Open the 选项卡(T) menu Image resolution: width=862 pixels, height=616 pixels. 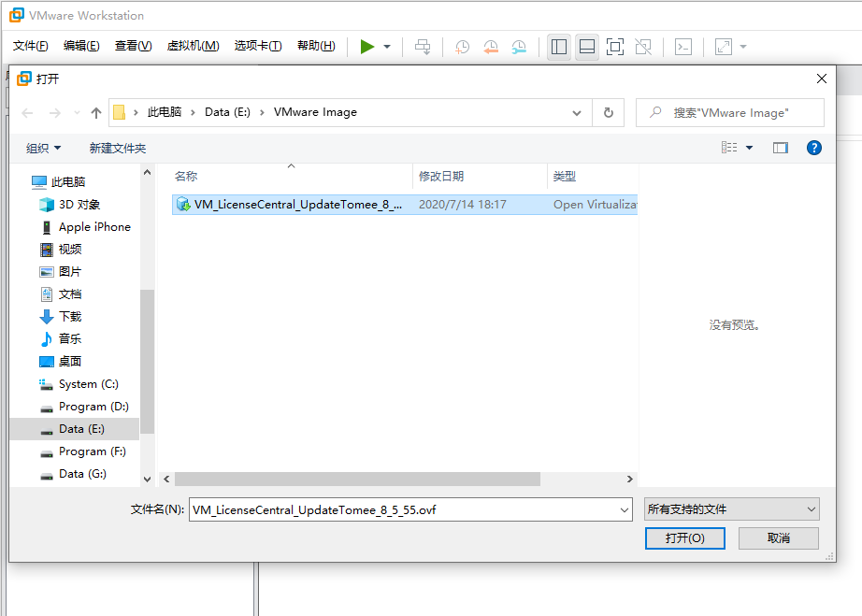click(x=258, y=46)
